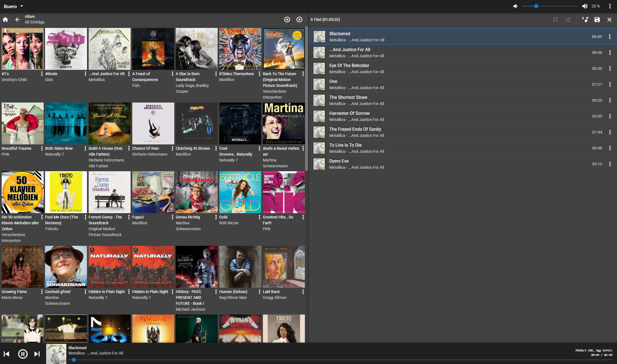The height and width of the screenshot is (364, 617).
Task: Adjust the volume slider
Action: 550,6
